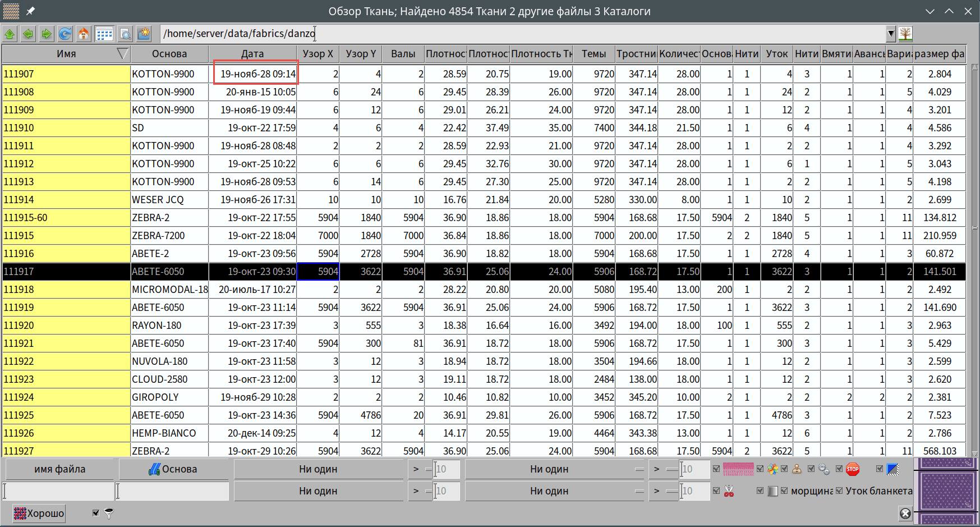The width and height of the screenshot is (980, 527).
Task: Click the MICROMODAL-18 cell in row 111918
Action: click(x=169, y=290)
